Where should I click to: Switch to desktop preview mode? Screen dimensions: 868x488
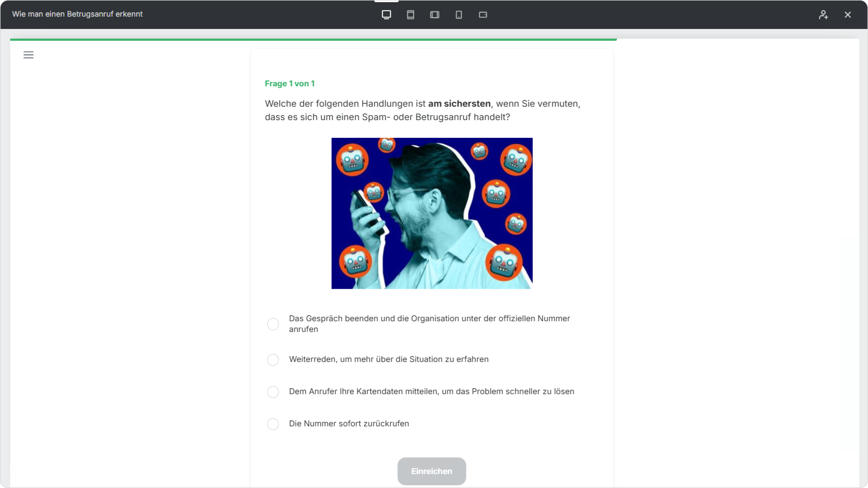click(x=386, y=14)
